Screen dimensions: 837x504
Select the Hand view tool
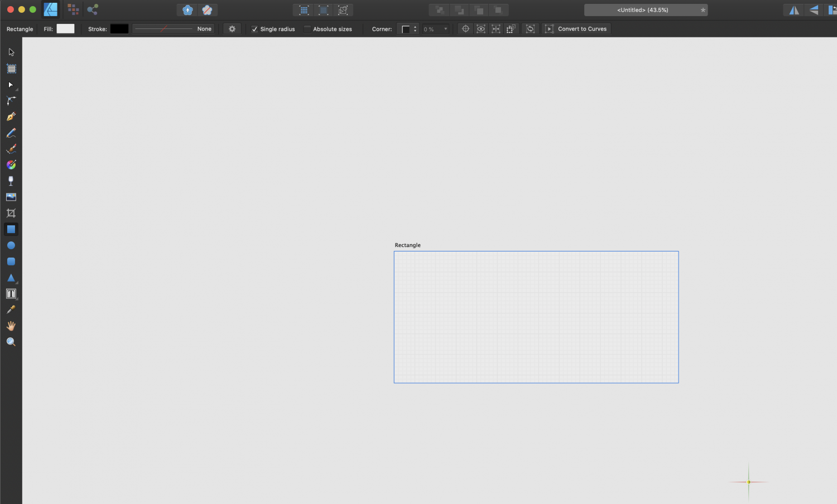point(11,326)
